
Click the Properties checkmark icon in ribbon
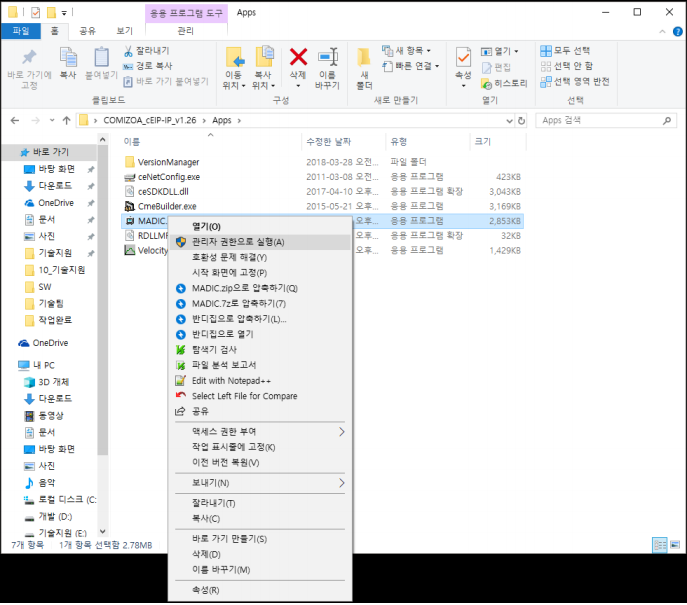463,62
